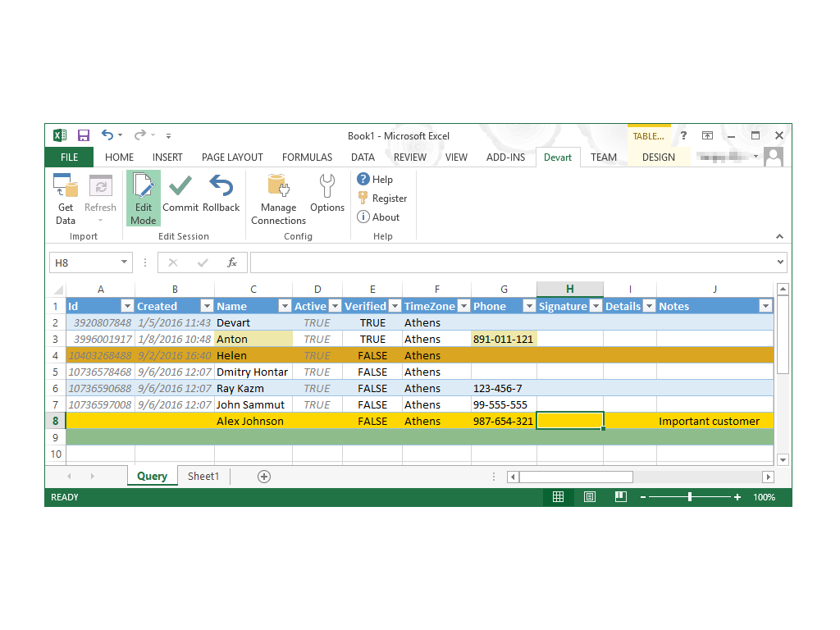Switch to the INSERT tab
Image resolution: width=840 pixels, height=630 pixels.
click(167, 157)
